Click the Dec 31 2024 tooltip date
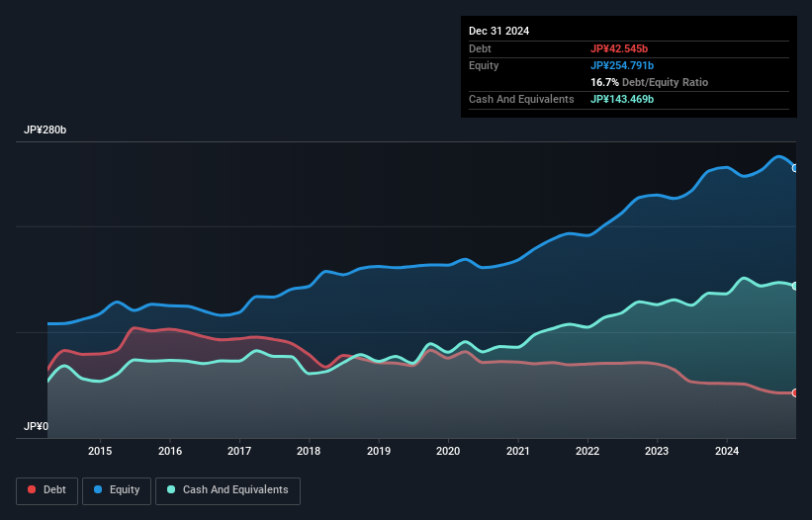The image size is (812, 520). pos(498,31)
